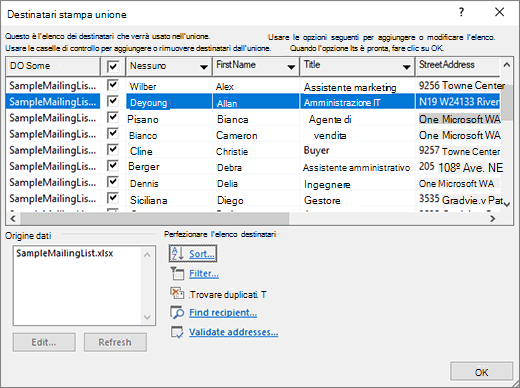Click the Filter funnel icon
Image resolution: width=520 pixels, height=388 pixels.
pos(177,274)
